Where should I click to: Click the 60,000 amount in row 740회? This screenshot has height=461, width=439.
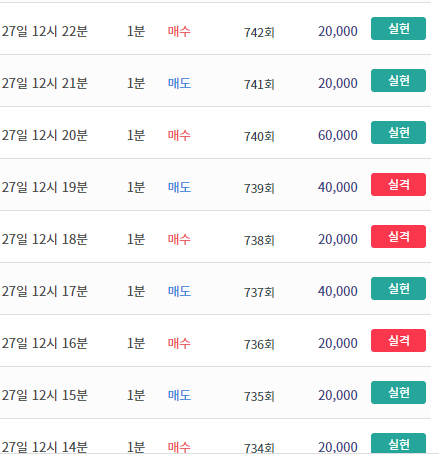338,135
